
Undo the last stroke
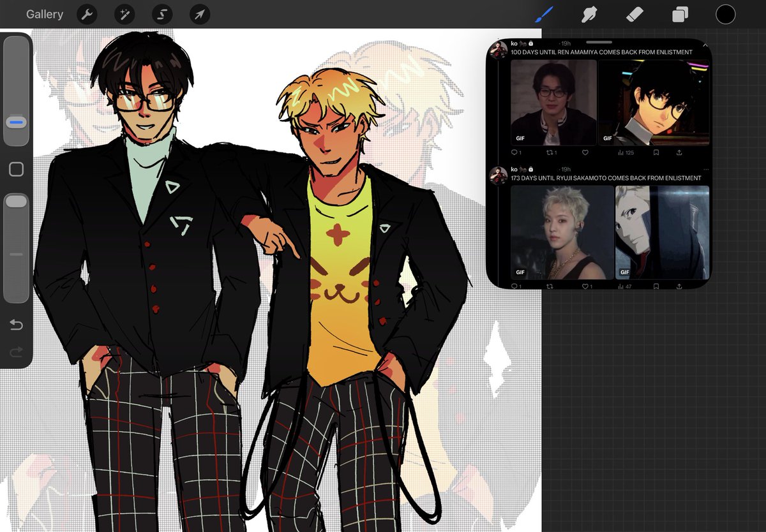[17, 325]
